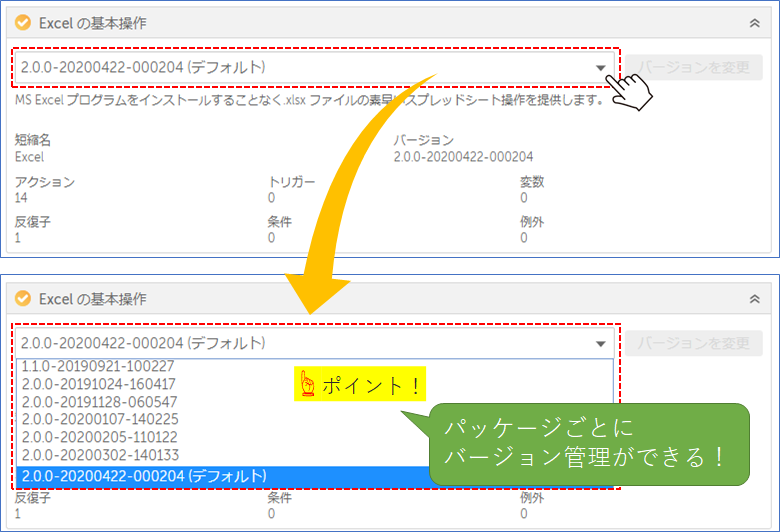Viewport: 780px width, 532px height.
Task: Click the upper panel title Excel の基本操作
Action: click(x=93, y=23)
